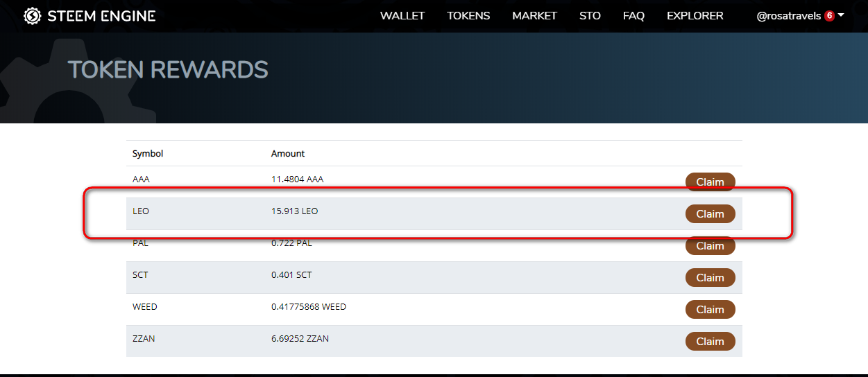Screen dimensions: 868x377
Task: Click the TOKEN REWARDS page heading
Action: (168, 70)
